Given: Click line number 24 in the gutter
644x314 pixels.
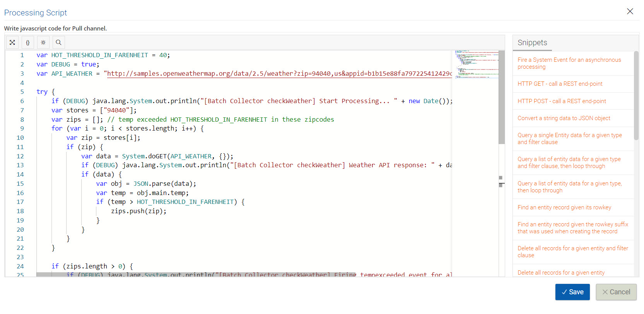Looking at the screenshot, I should point(20,266).
